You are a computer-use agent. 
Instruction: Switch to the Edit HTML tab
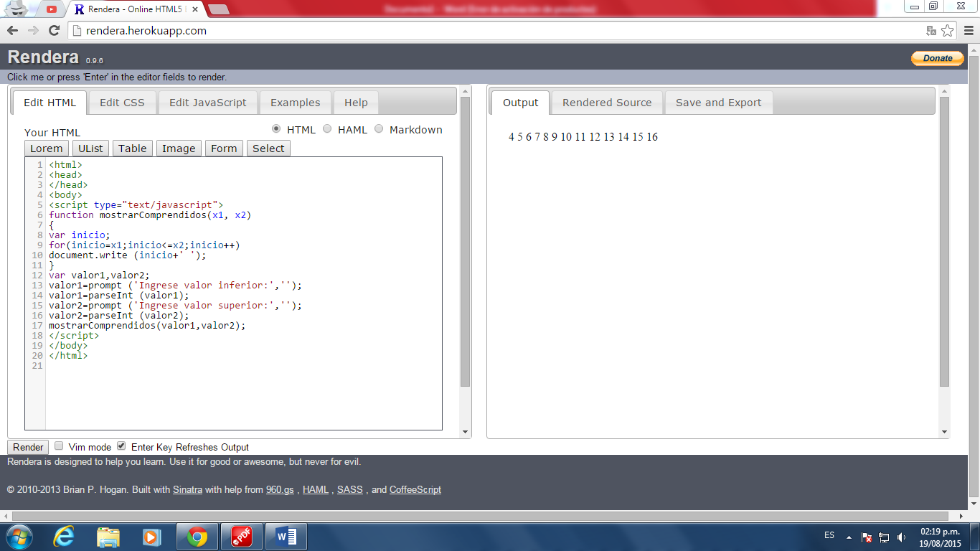click(50, 103)
